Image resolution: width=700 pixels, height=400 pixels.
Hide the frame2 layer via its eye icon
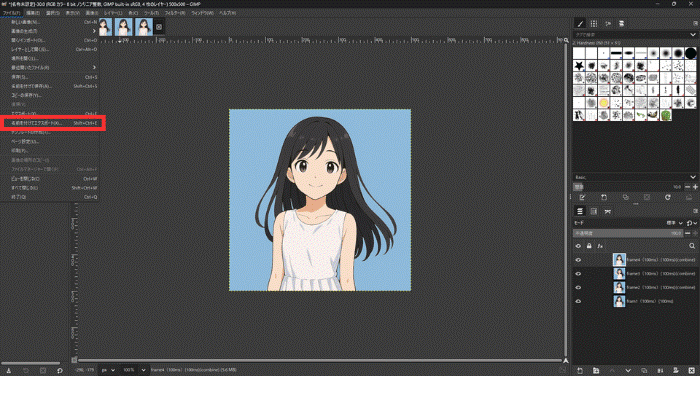(578, 288)
